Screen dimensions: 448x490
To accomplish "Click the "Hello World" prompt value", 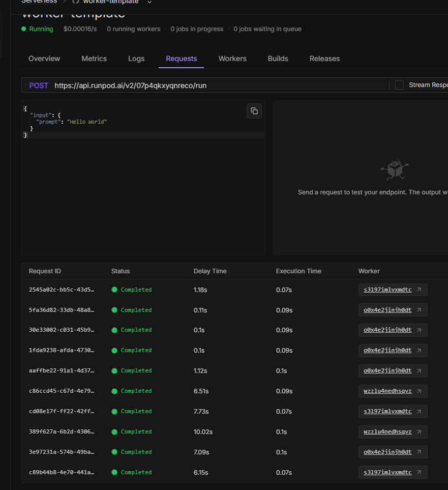I will coord(87,122).
